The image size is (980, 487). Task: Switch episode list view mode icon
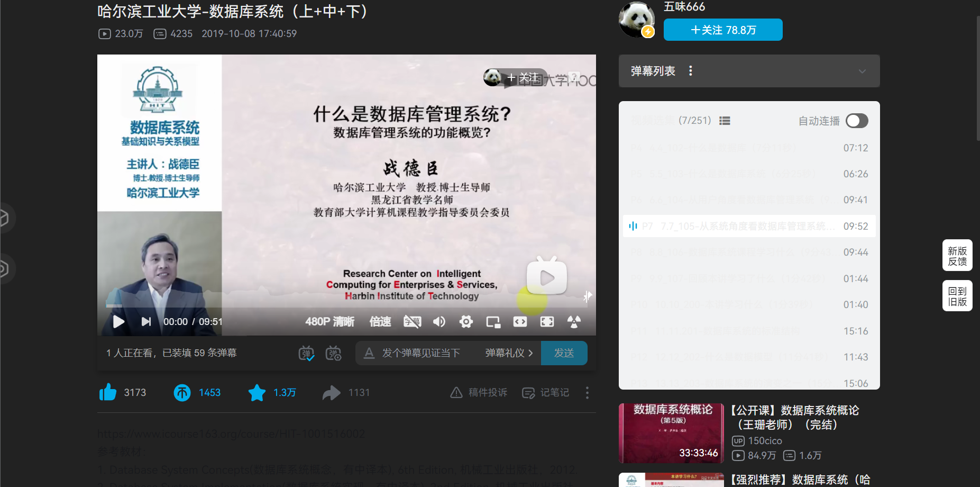pos(725,121)
